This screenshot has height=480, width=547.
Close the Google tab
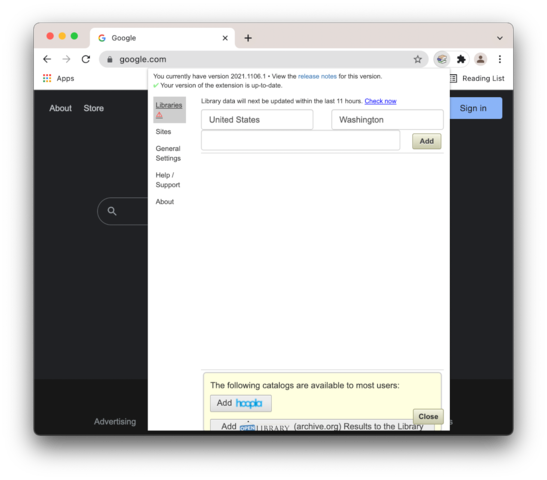pyautogui.click(x=225, y=38)
